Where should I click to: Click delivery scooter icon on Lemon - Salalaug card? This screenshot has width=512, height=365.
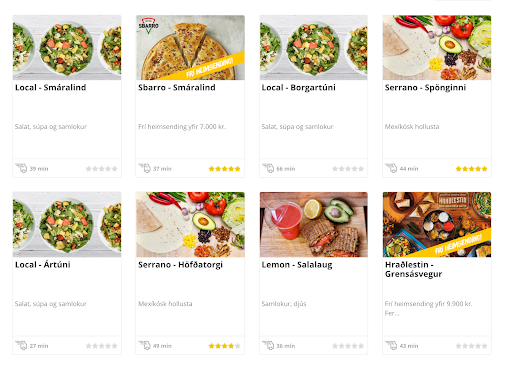coord(268,345)
